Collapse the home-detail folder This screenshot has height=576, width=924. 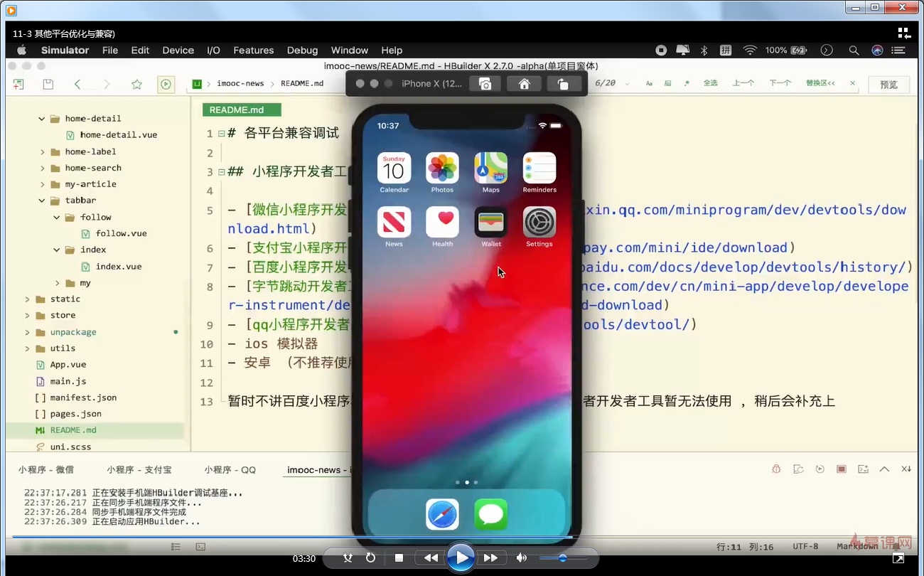[42, 119]
